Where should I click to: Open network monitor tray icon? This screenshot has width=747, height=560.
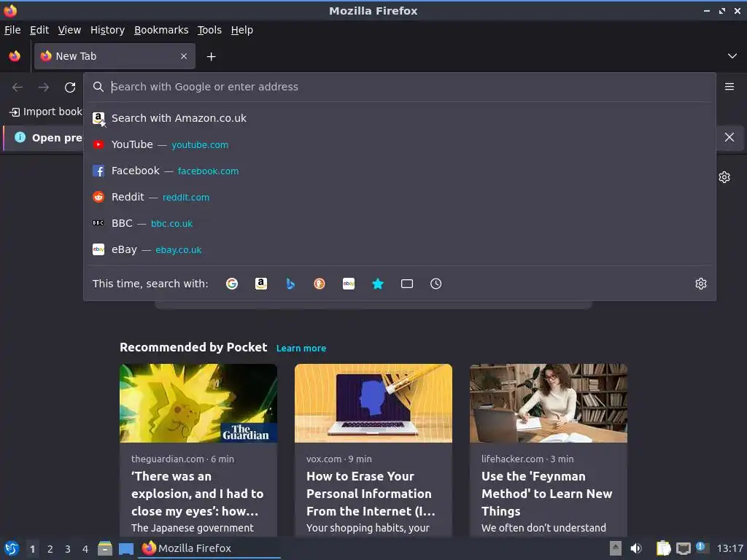tap(683, 548)
